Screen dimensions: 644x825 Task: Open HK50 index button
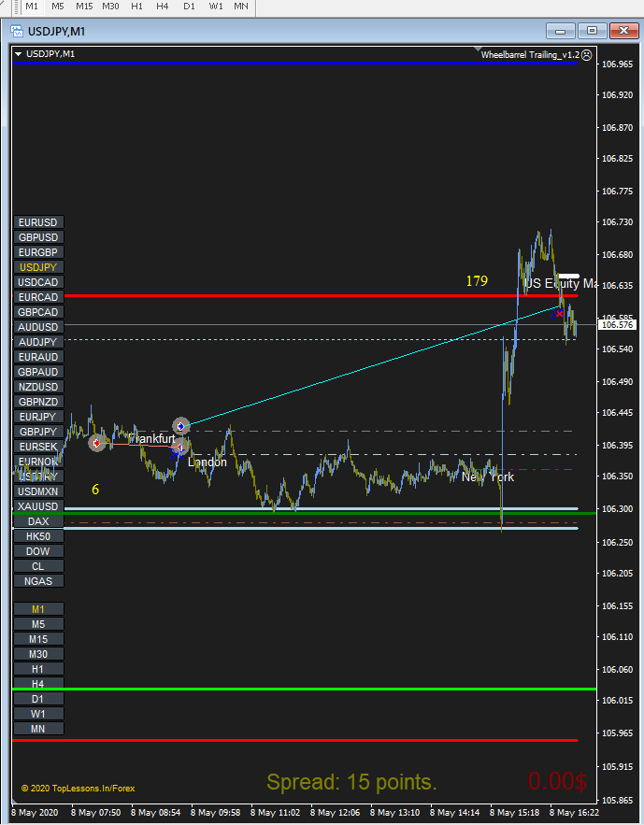[x=38, y=536]
